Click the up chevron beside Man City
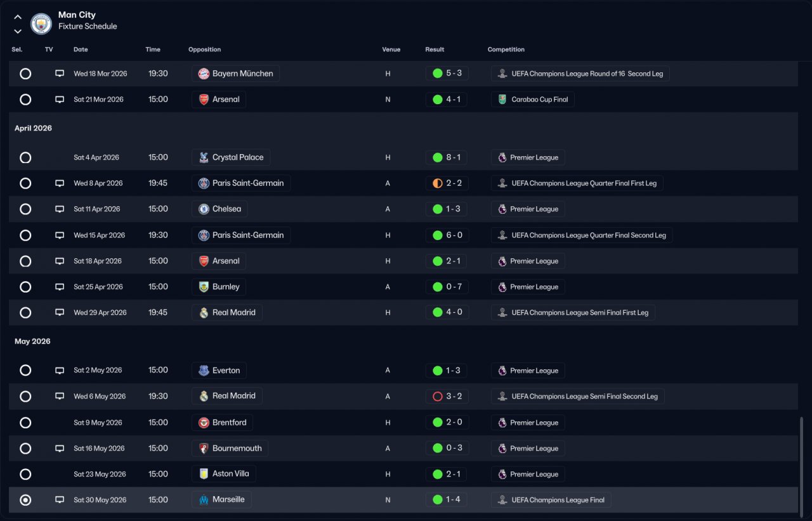This screenshot has width=812, height=521. 18,17
